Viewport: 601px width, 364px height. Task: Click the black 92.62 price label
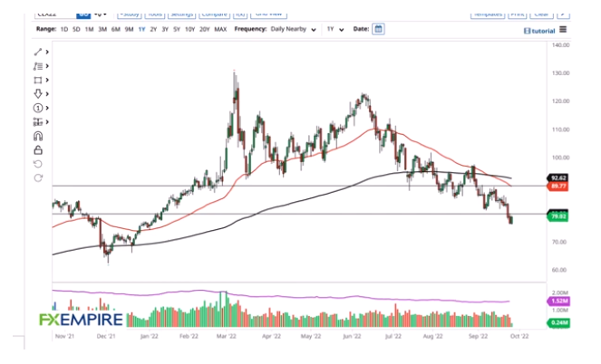557,178
